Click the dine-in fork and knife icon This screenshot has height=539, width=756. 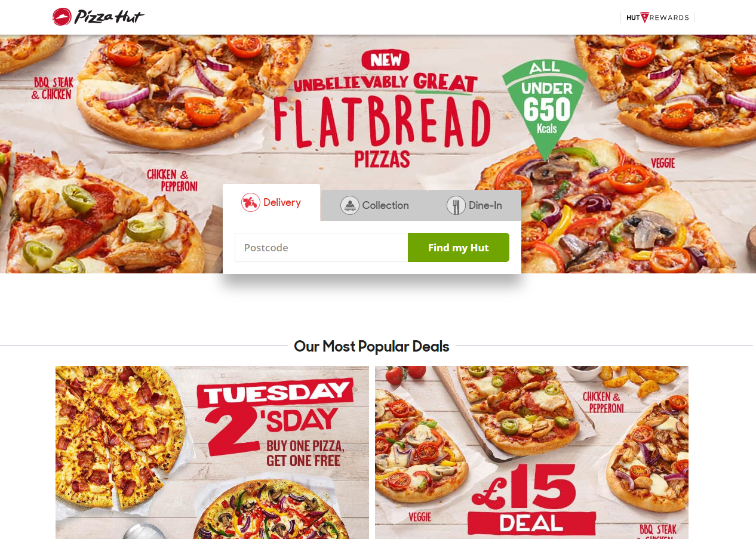tap(456, 205)
